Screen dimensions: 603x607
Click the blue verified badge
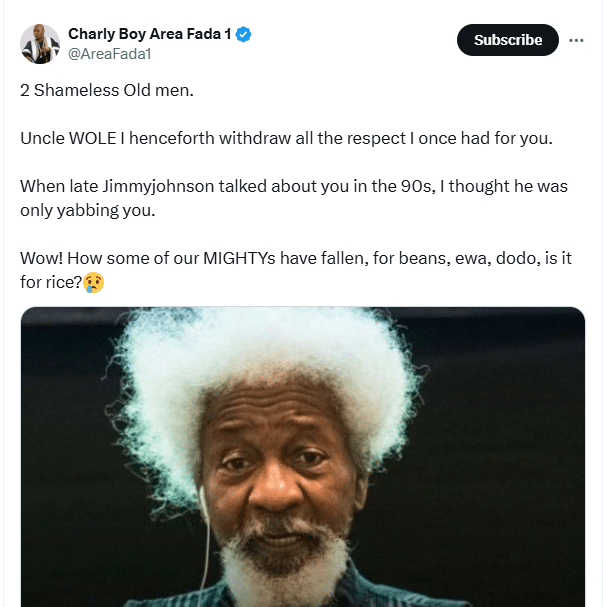coord(244,35)
